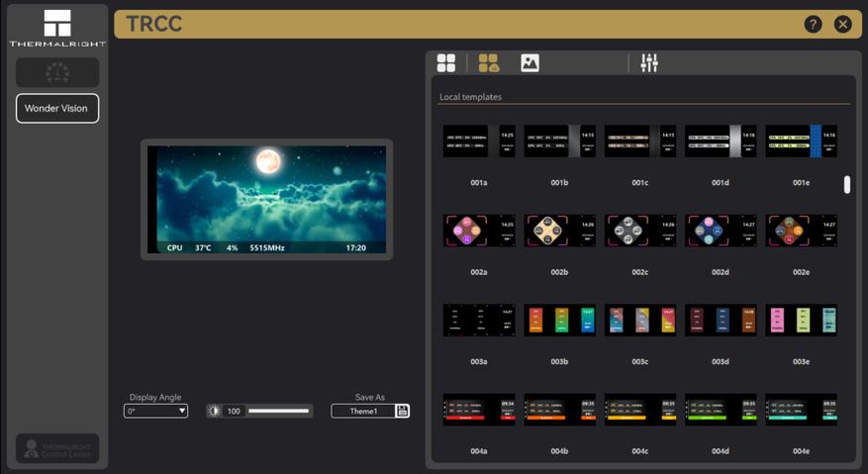
Task: Click the 'Local templates' heading text
Action: tap(470, 97)
